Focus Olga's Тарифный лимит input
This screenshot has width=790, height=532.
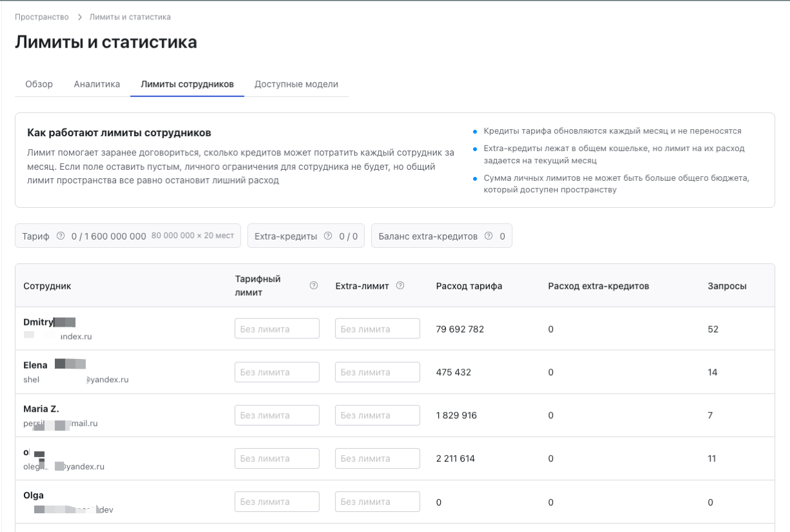click(277, 502)
